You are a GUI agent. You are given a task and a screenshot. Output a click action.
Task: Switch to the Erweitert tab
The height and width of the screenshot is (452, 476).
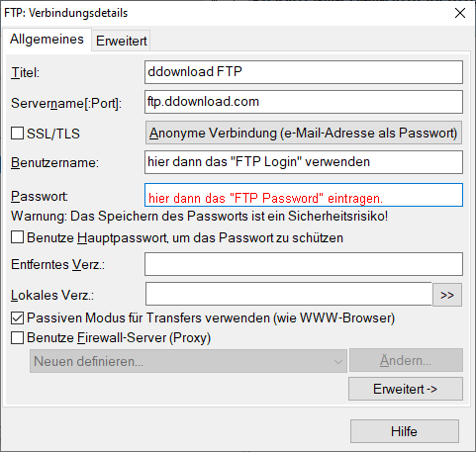(121, 41)
